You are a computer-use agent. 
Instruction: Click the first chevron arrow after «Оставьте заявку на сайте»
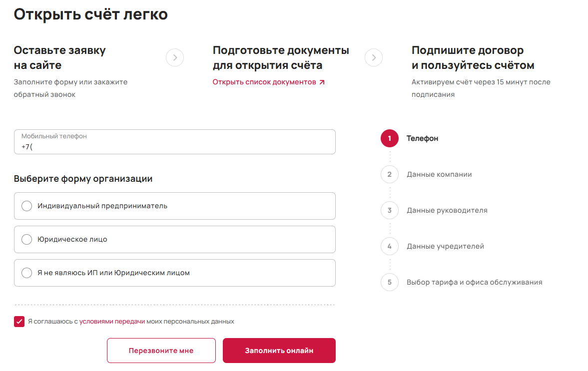coord(175,58)
